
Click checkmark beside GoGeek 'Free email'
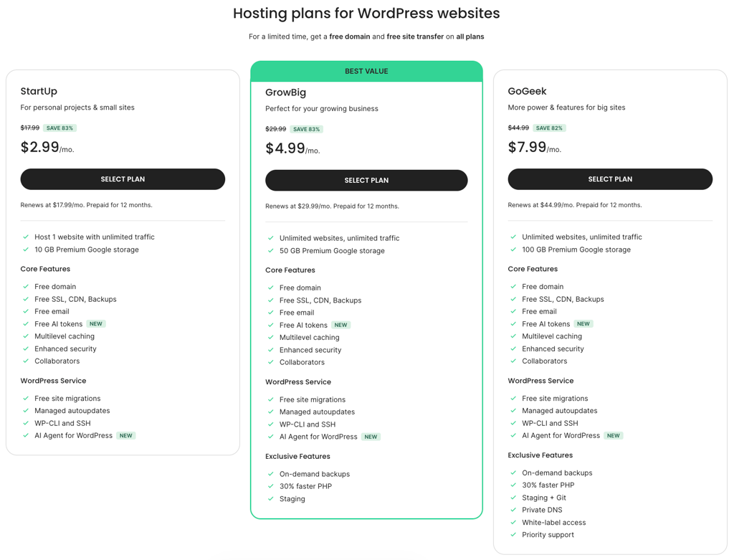[x=513, y=311]
